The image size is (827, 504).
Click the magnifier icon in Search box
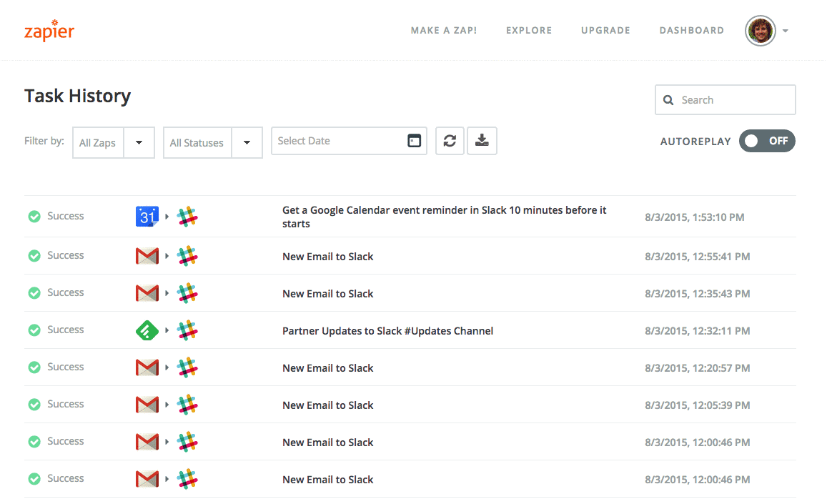pyautogui.click(x=668, y=100)
